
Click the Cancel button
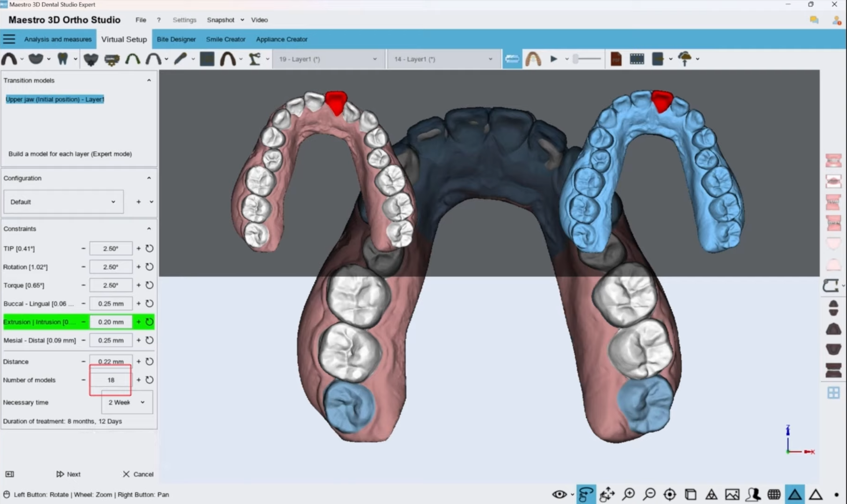tap(138, 474)
